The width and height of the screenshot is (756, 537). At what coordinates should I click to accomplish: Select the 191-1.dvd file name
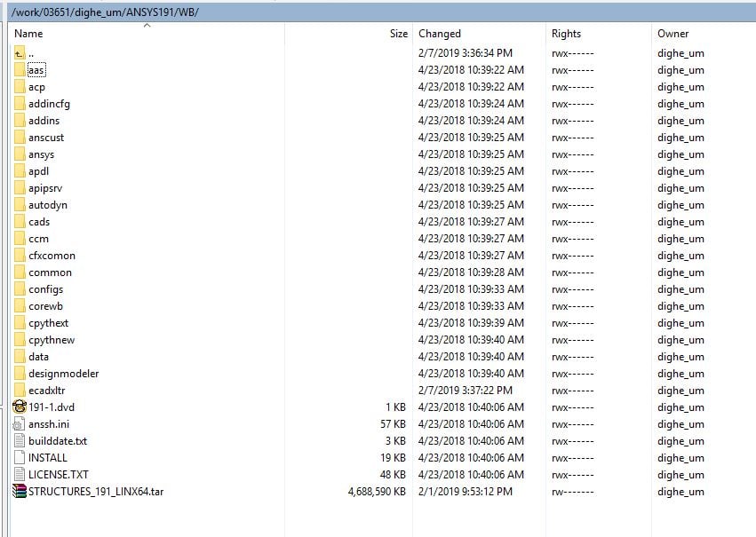click(52, 407)
